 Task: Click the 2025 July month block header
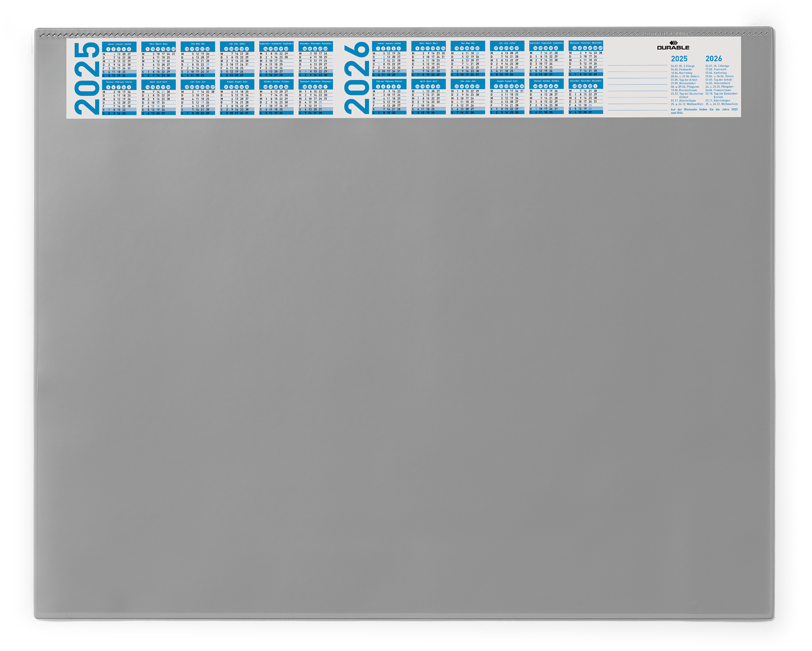click(237, 44)
